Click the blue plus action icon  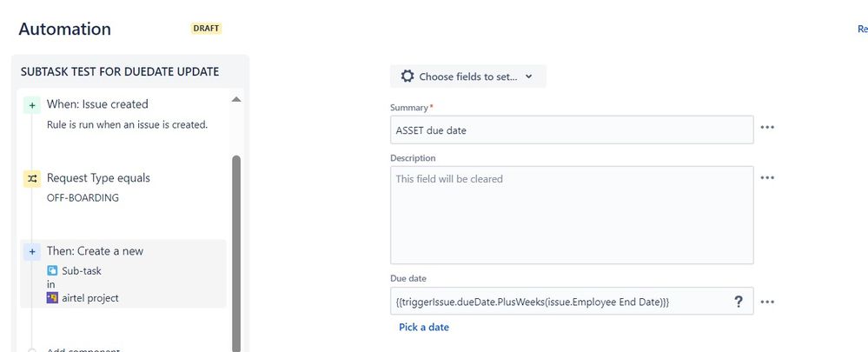click(x=31, y=252)
